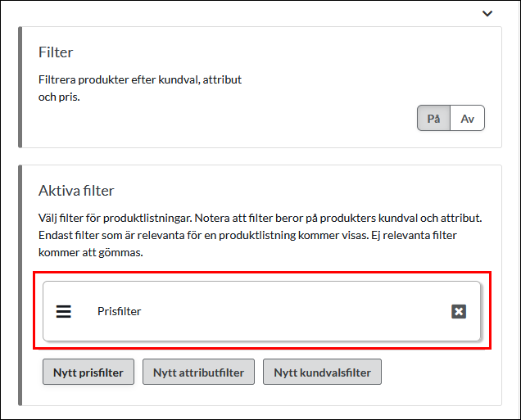Click the 'Filtrera produkter efter kundval' description
The height and width of the screenshot is (420, 521).
click(x=140, y=81)
